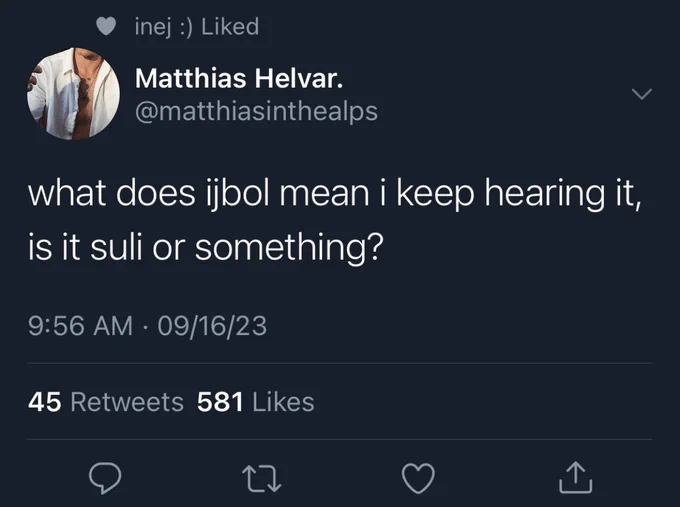Tap the line 'is it suli or something?'
Image resolution: width=680 pixels, height=507 pixels.
click(x=206, y=248)
